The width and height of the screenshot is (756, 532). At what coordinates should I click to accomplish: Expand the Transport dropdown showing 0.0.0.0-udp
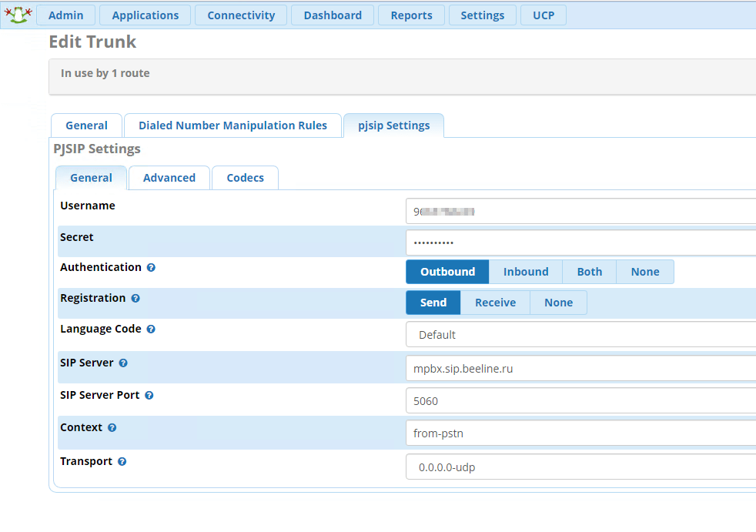[x=580, y=467]
